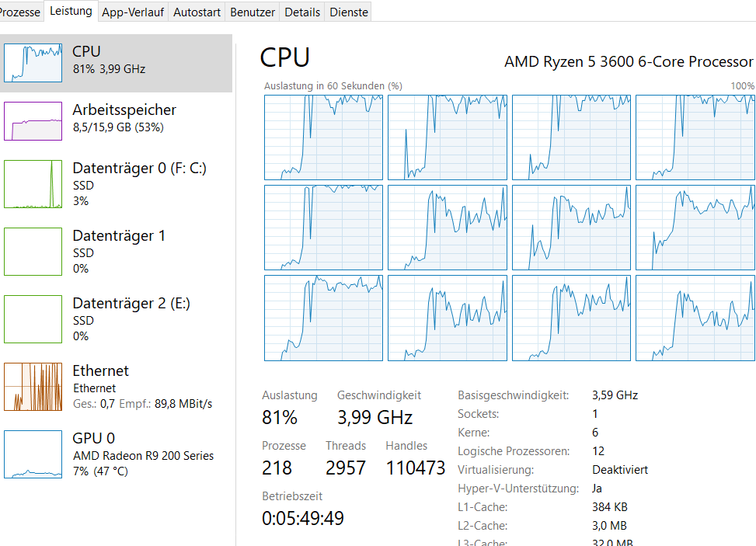The height and width of the screenshot is (546, 756).
Task: Open the App-Verlauf tab
Action: pos(132,12)
